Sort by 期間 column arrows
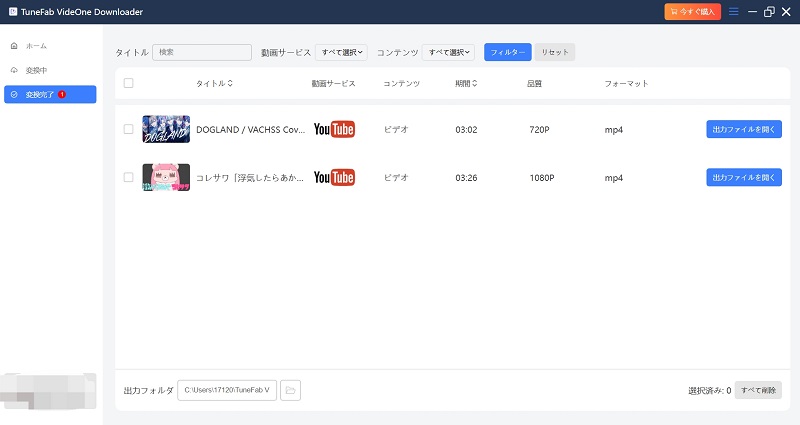 pyautogui.click(x=474, y=83)
